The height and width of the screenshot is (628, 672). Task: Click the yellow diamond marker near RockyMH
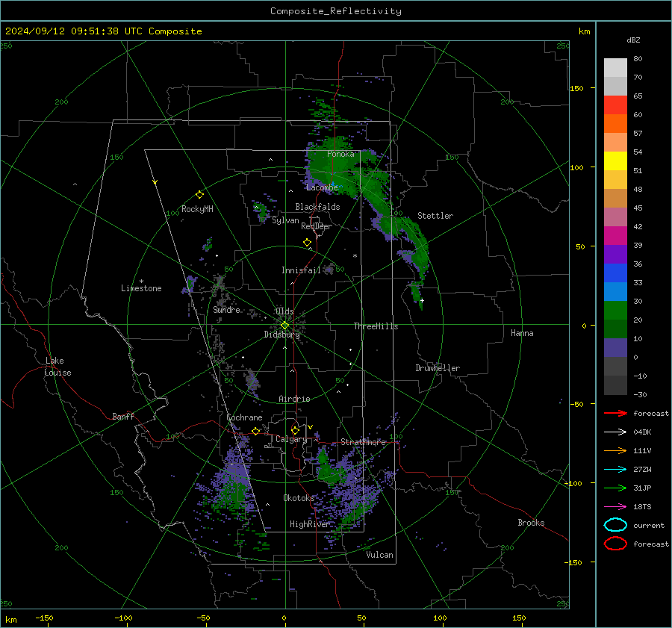tap(199, 195)
